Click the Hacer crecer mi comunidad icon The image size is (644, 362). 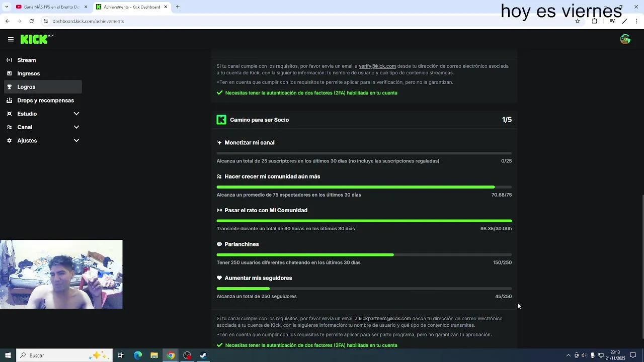coord(219,176)
